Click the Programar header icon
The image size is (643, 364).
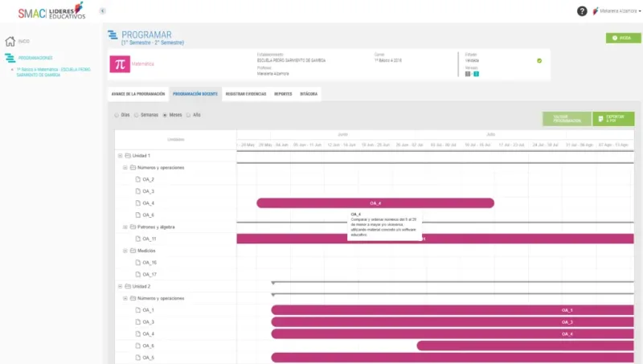pos(113,35)
